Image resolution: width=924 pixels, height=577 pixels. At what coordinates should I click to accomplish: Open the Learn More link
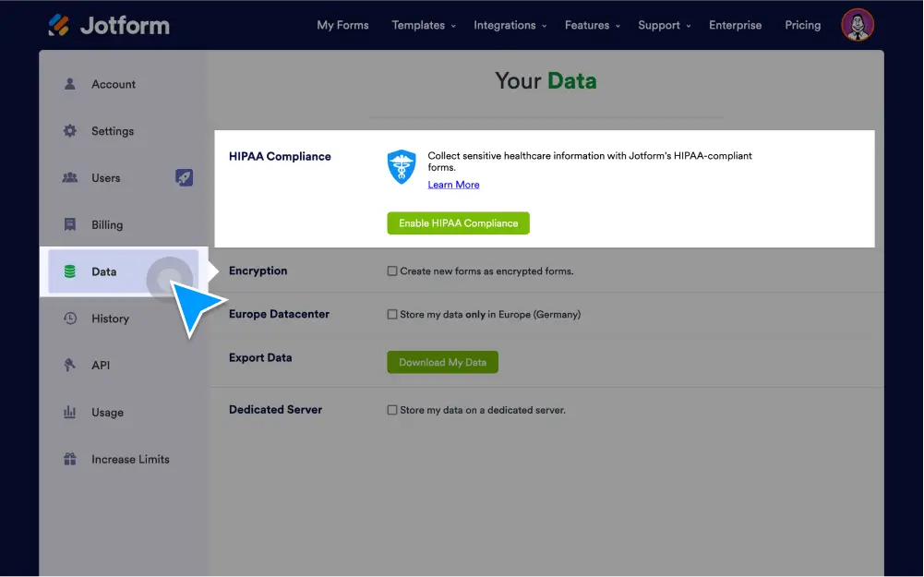point(452,185)
